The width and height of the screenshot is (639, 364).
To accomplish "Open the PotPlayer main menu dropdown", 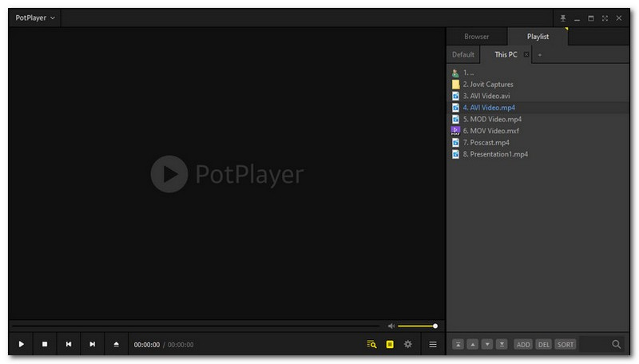I will (x=35, y=18).
